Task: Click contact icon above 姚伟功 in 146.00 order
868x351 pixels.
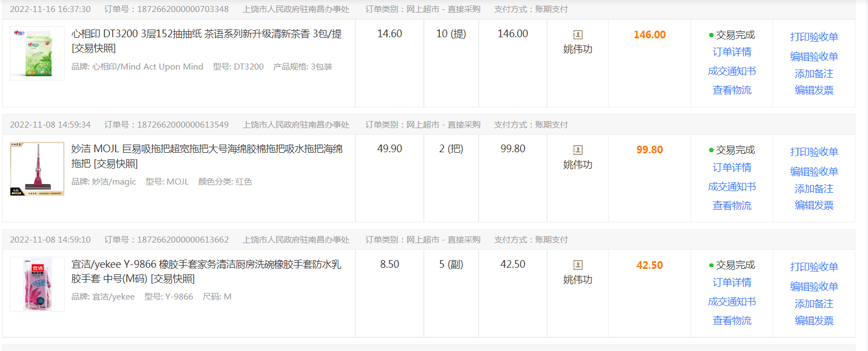Action: click(578, 34)
